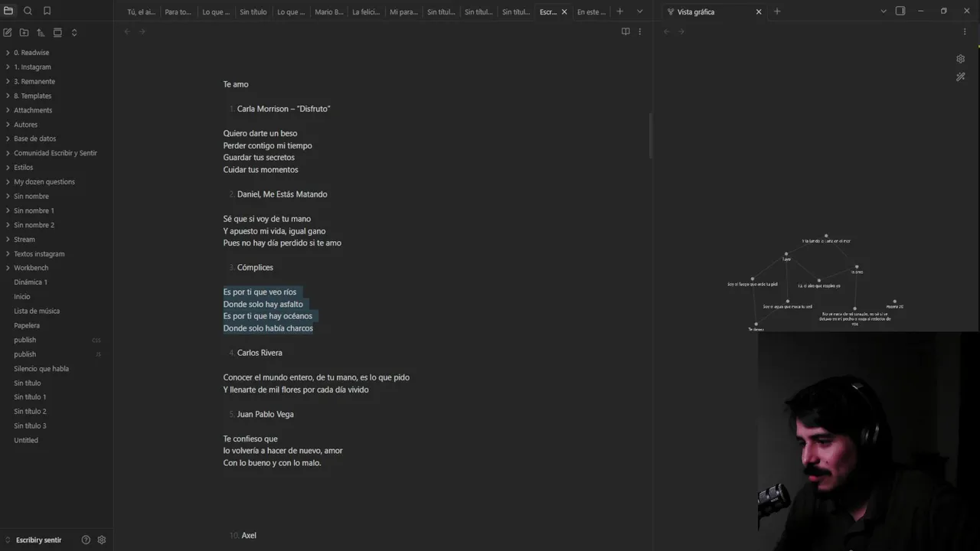The image size is (980, 551).
Task: Switch to the Para to... tab
Action: pyautogui.click(x=178, y=11)
